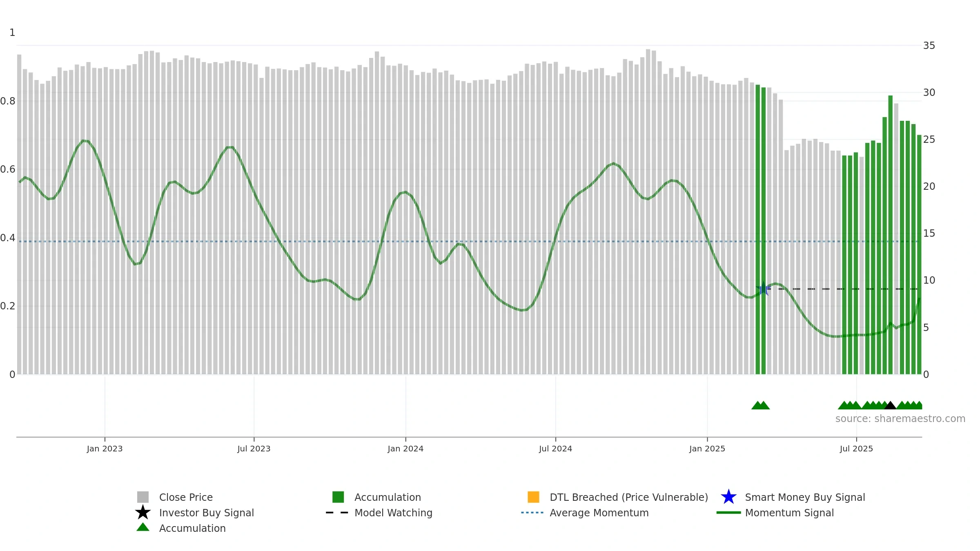Click the orange DTL Breached legend swatch
The width and height of the screenshot is (980, 551).
[533, 497]
